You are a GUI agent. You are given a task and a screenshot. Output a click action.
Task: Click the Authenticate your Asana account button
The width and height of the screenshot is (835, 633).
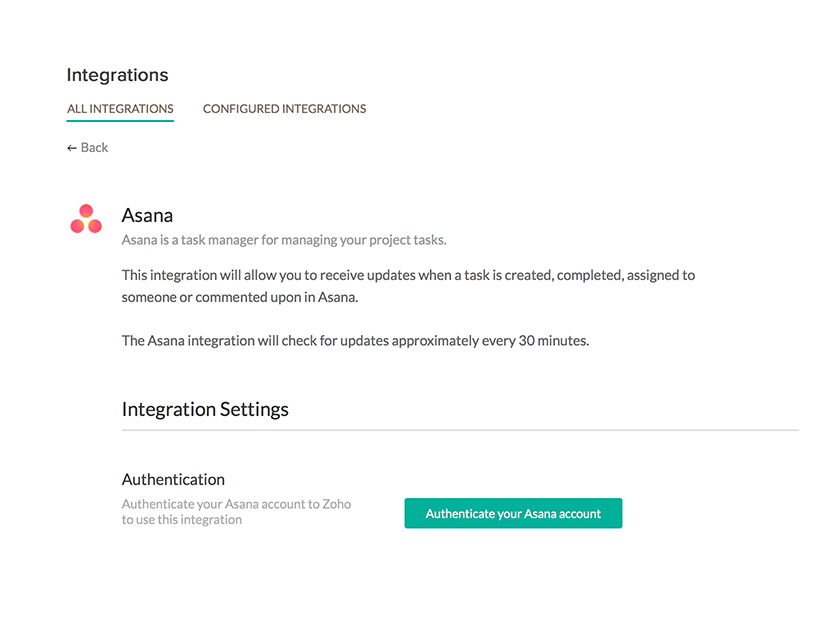pyautogui.click(x=513, y=513)
